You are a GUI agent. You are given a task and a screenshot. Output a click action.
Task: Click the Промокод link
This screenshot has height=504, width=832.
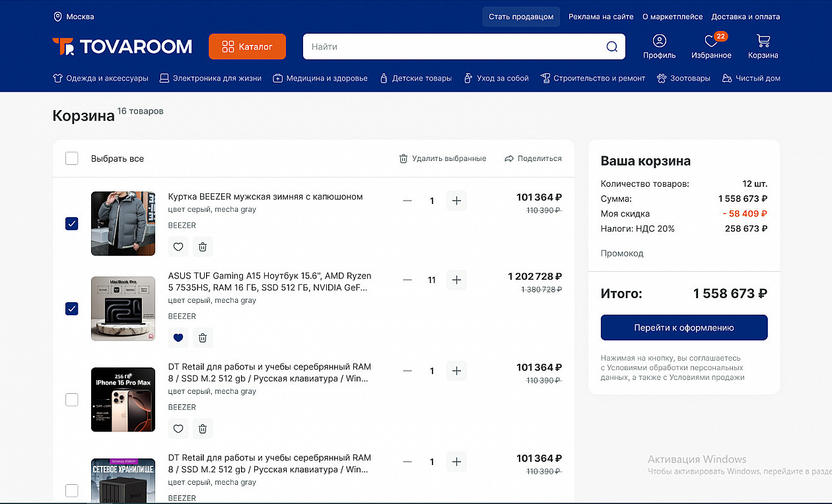pos(622,253)
